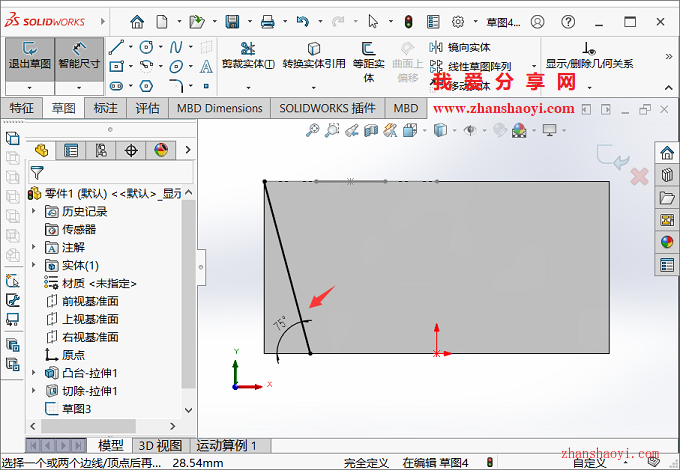Open the DisplayManager color ball tab

(161, 150)
